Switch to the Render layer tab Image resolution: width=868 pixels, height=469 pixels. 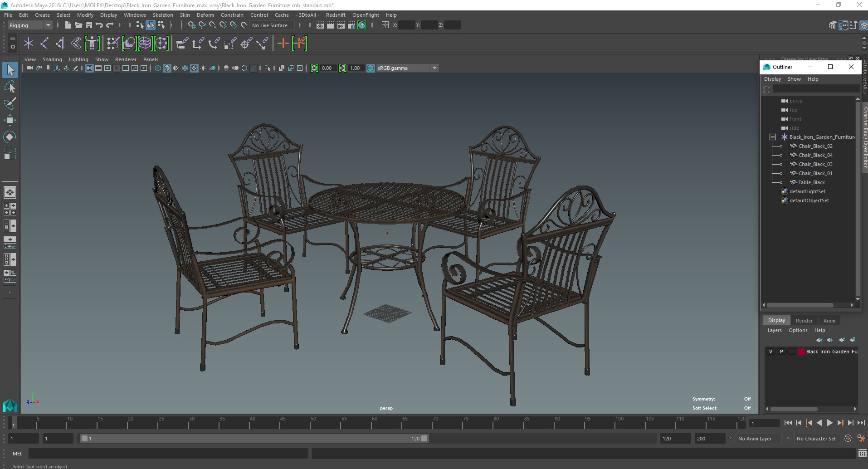(804, 320)
